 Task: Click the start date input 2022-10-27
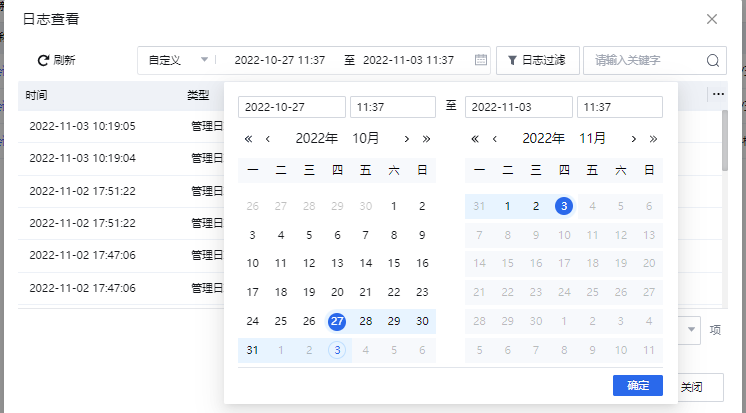click(x=291, y=107)
